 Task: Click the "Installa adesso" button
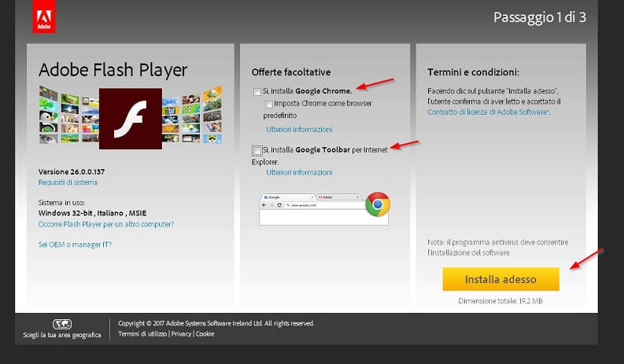click(x=500, y=279)
